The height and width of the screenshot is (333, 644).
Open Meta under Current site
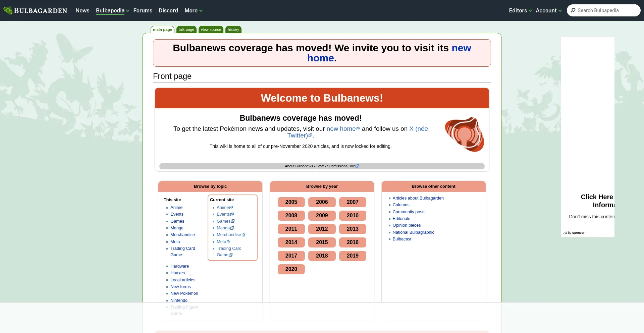(x=223, y=242)
